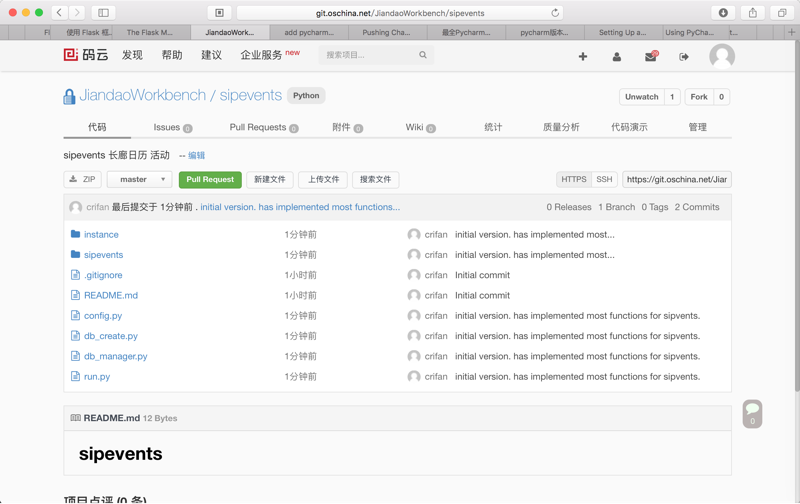Select SSH clone protocol
The height and width of the screenshot is (504, 800).
coord(604,180)
